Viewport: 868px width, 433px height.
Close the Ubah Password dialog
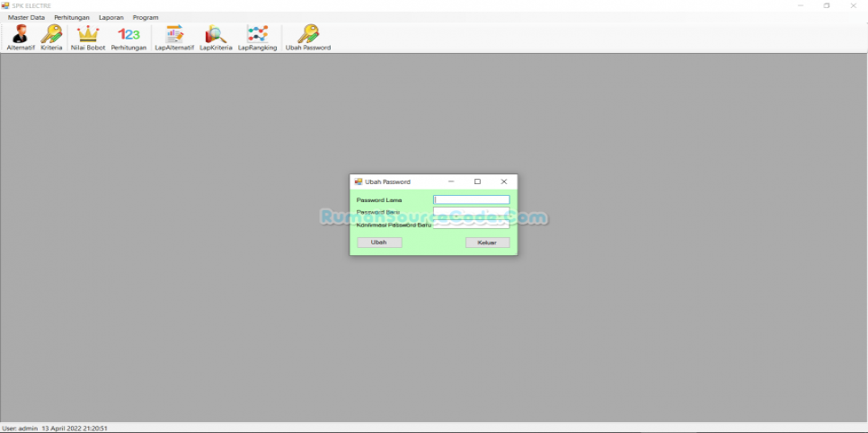point(504,181)
